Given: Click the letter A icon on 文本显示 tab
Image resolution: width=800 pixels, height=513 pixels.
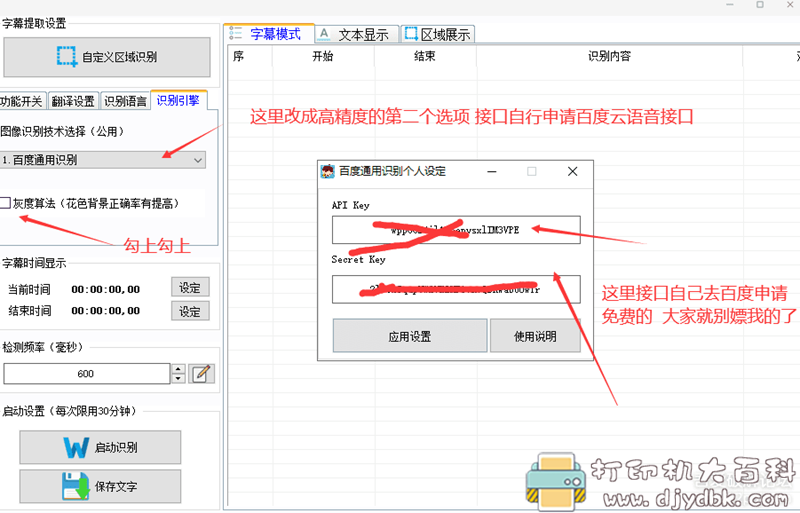Looking at the screenshot, I should tap(323, 34).
